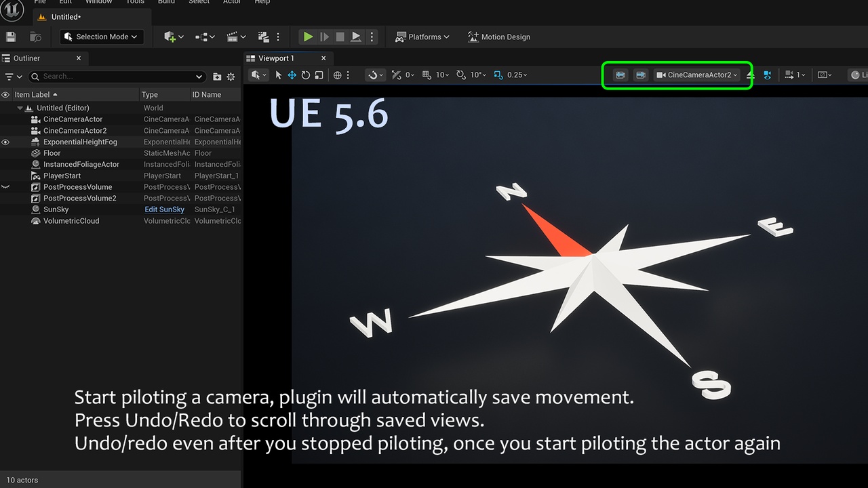This screenshot has height=488, width=868.
Task: Collapse the Untitled (Editor) tree node
Action: 20,108
